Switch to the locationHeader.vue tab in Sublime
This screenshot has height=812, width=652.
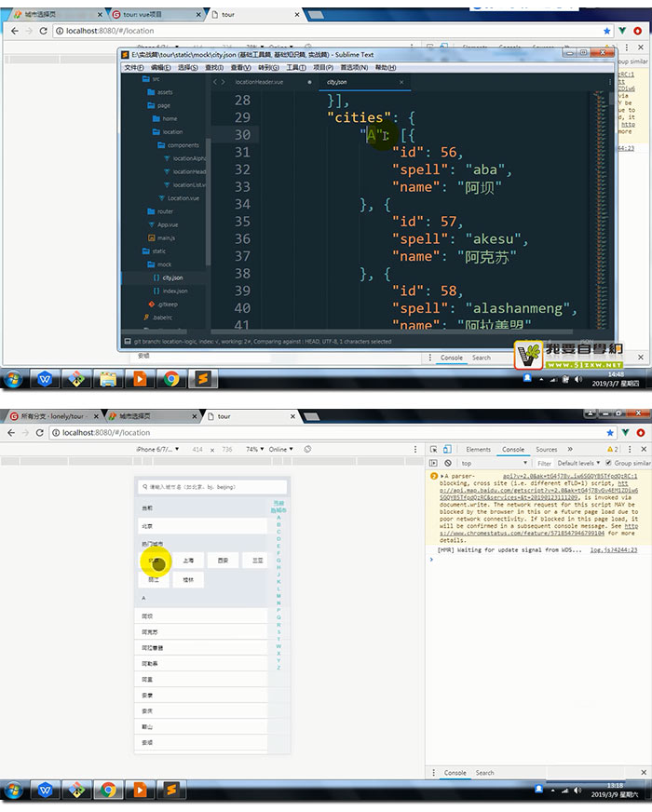click(x=259, y=82)
